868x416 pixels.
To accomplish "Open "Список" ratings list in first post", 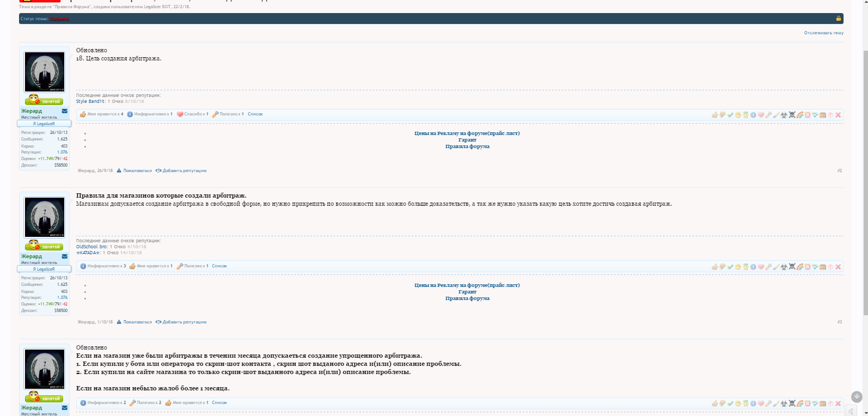I will (x=255, y=114).
